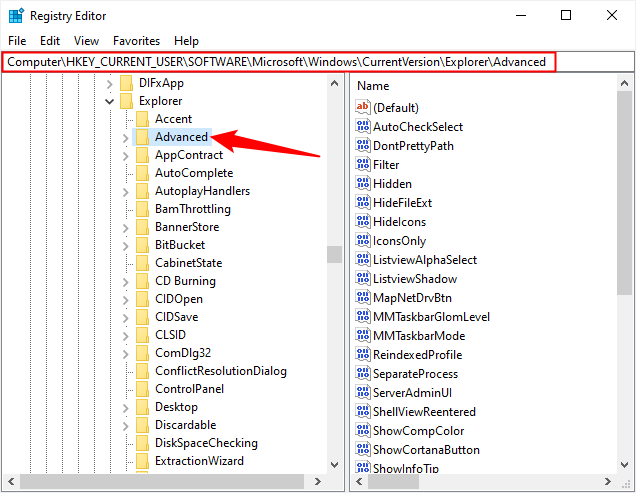Expand the BitBucket key

click(x=125, y=246)
